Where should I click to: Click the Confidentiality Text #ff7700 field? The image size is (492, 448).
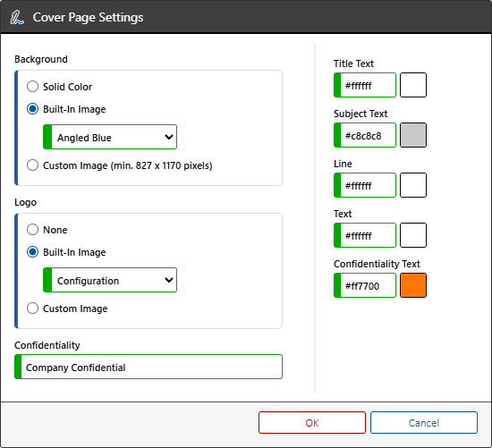click(x=365, y=285)
